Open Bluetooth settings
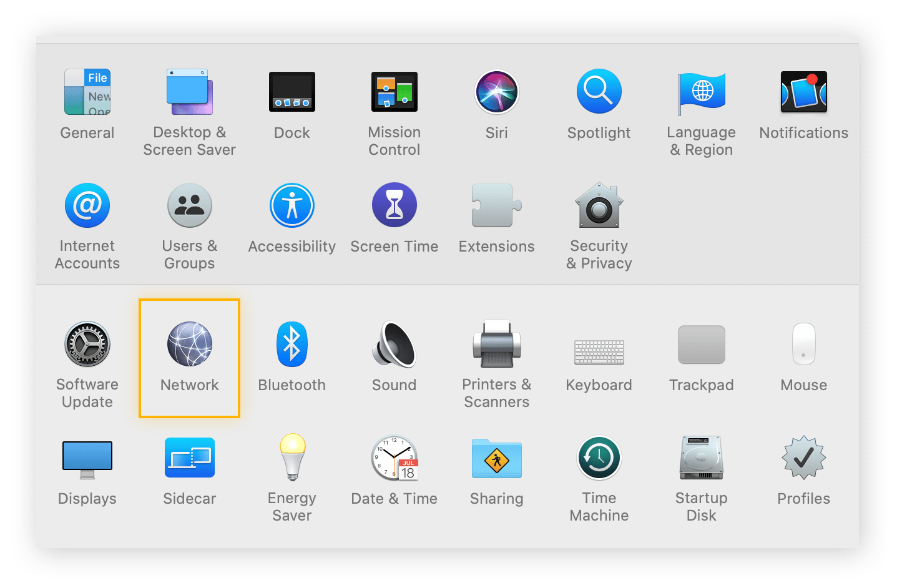The height and width of the screenshot is (588, 897). coord(292,344)
